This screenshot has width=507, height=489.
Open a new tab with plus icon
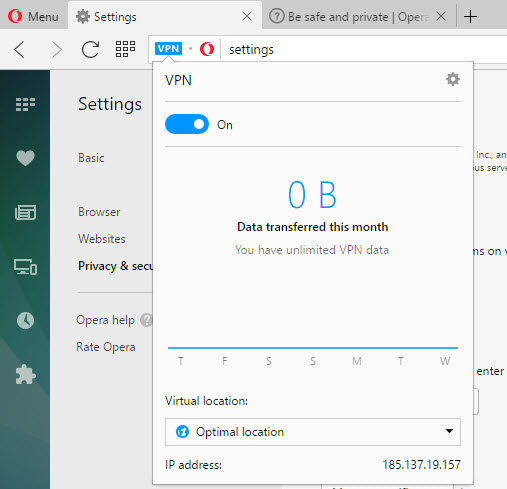(470, 16)
